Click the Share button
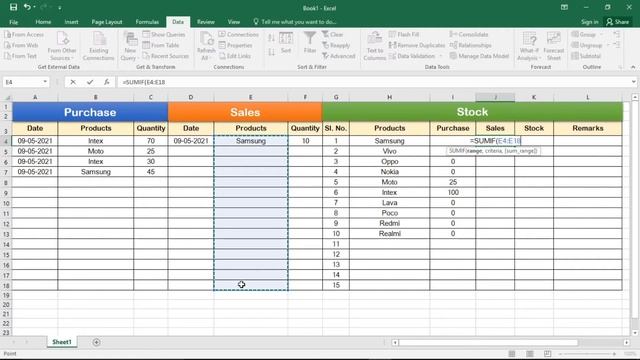 pyautogui.click(x=618, y=22)
